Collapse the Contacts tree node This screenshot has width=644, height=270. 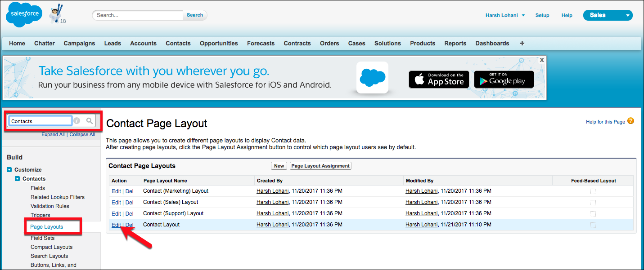[x=18, y=179]
